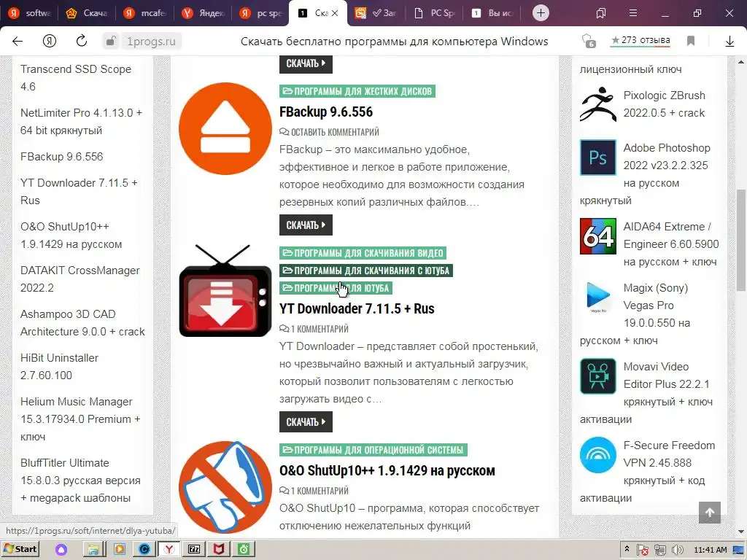Open new tab with plus button
This screenshot has height=560, width=747.
tap(541, 13)
